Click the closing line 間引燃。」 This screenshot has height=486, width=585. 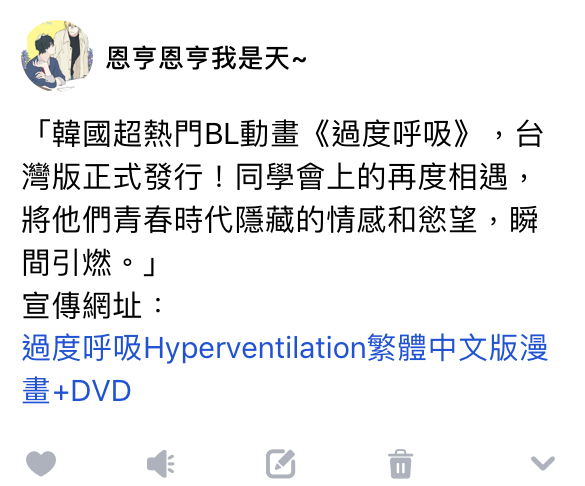[90, 263]
